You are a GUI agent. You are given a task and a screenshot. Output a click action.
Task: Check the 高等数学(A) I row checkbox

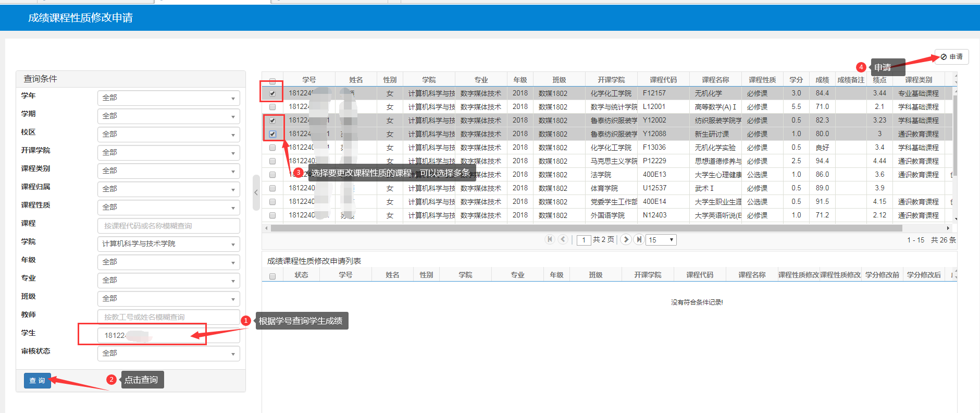(272, 107)
